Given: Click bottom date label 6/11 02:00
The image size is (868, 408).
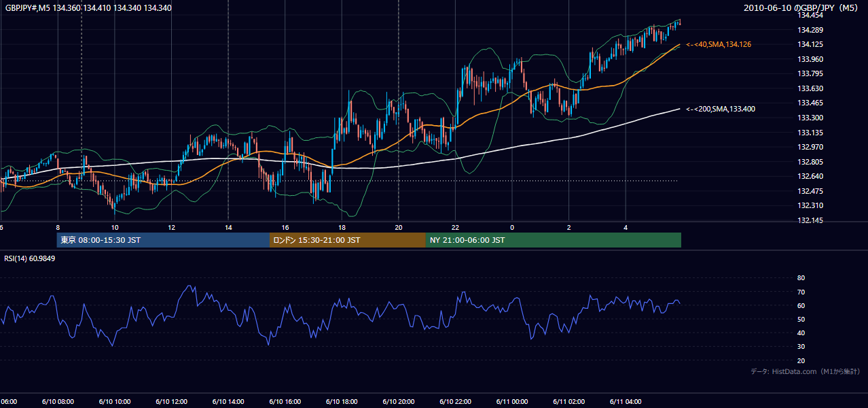Looking at the screenshot, I should (568, 402).
